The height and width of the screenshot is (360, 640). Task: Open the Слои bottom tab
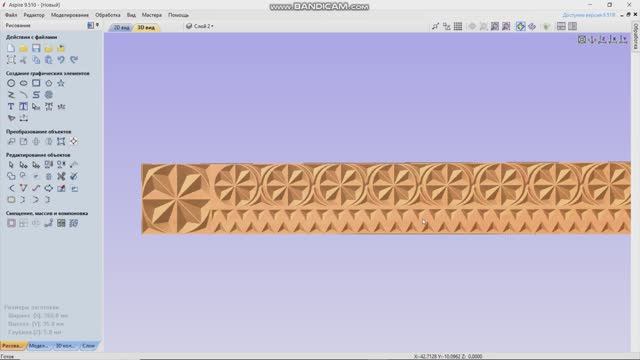[x=89, y=346]
